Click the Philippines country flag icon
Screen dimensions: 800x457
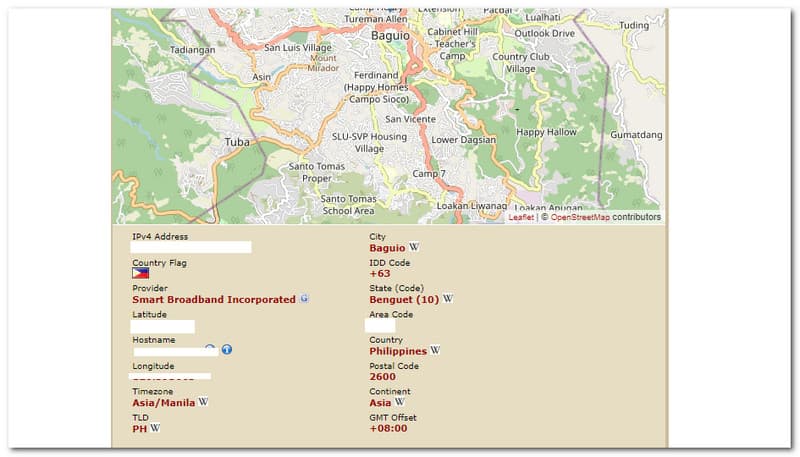pyautogui.click(x=141, y=273)
